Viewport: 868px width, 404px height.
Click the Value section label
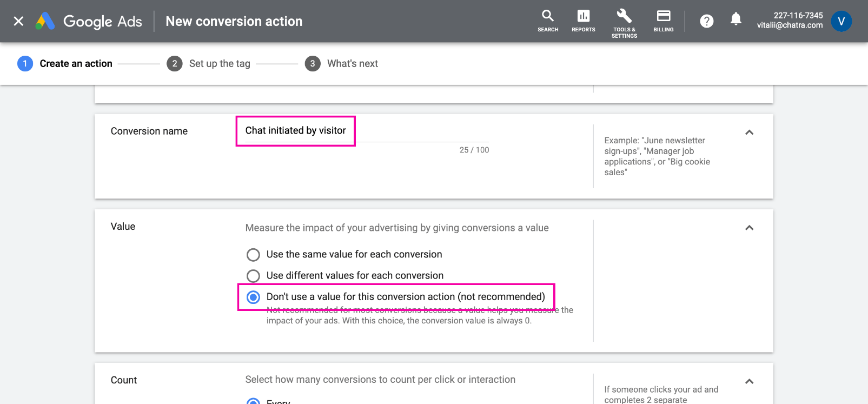123,227
